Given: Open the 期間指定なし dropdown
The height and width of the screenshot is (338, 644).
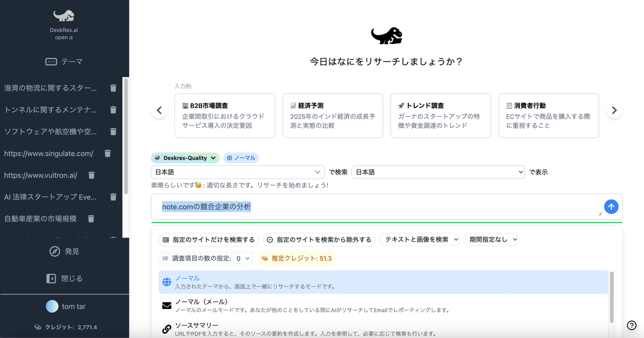Looking at the screenshot, I should click(492, 240).
